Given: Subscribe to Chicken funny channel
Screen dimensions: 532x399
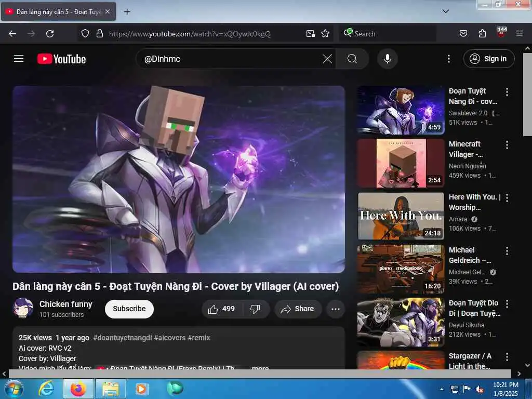Looking at the screenshot, I should (x=129, y=309).
